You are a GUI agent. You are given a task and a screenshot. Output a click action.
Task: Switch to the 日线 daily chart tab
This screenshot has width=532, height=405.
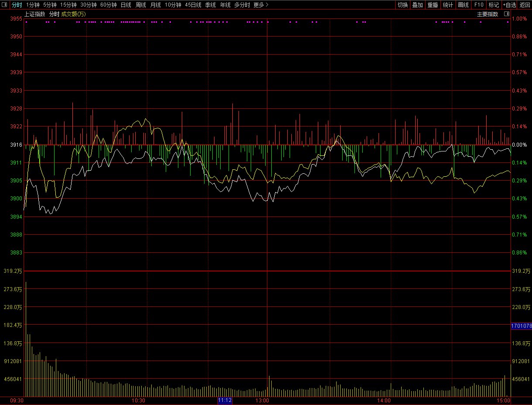(x=126, y=5)
